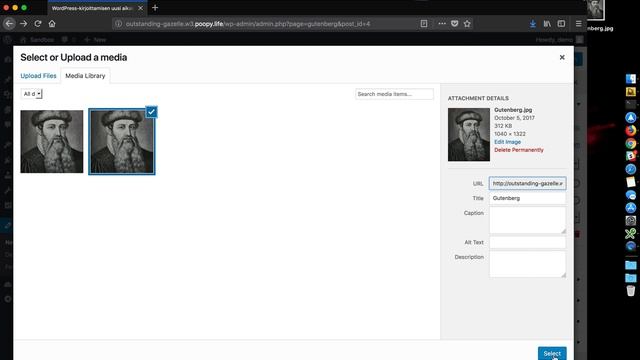Click into the Description text area

[x=527, y=264]
